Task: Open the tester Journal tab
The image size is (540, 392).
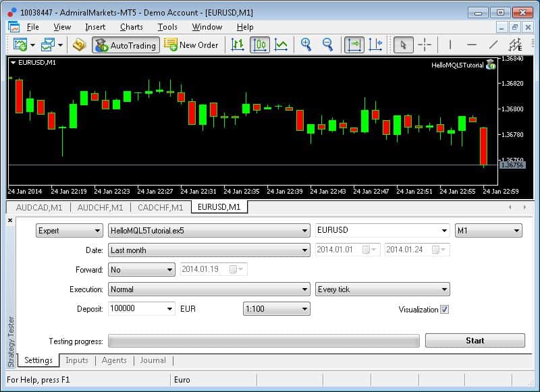Action: point(153,360)
